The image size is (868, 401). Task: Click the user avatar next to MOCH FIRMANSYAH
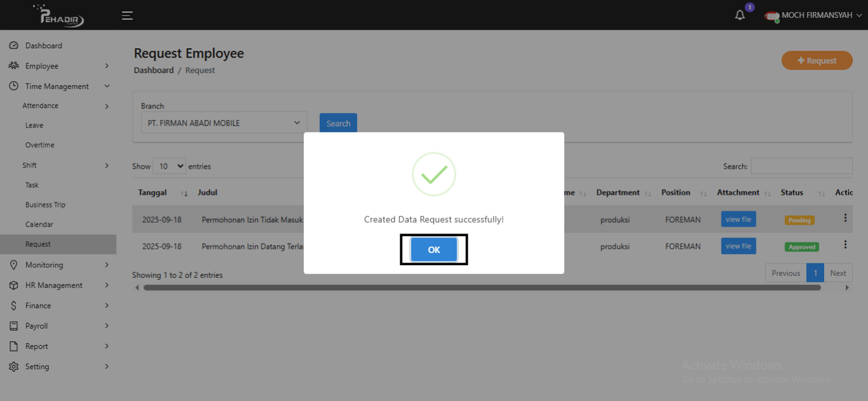[772, 16]
